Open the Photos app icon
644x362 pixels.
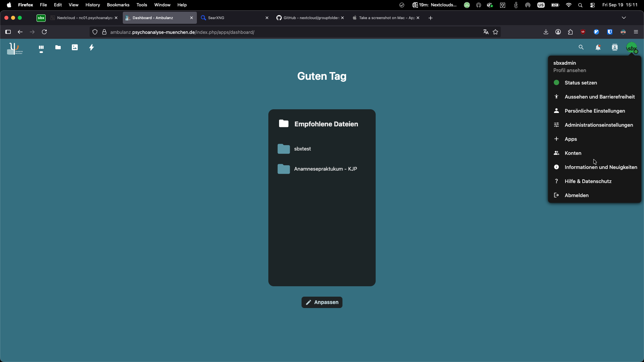coord(75,48)
